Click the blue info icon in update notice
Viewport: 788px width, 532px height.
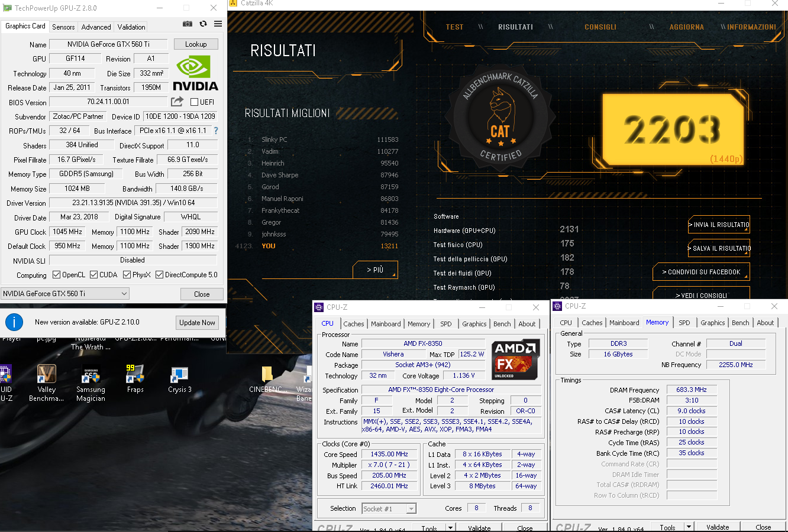click(x=14, y=322)
